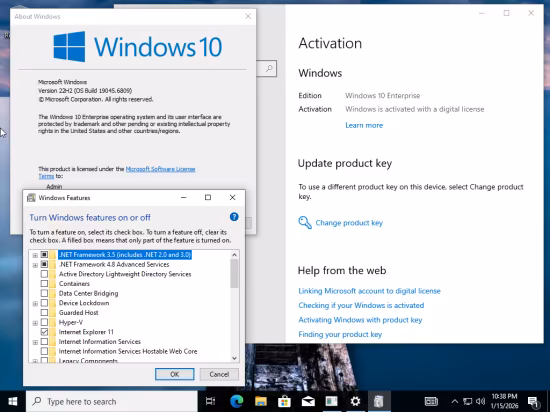Toggle .NET Framework 4.8 Advanced Services checkbox
Image resolution: width=550 pixels, height=412 pixels.
tap(44, 264)
